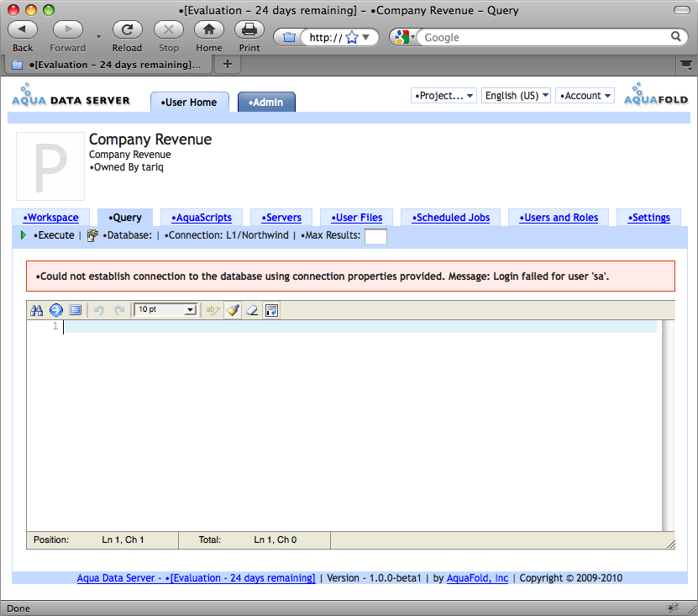Open the Scheduled Jobs tab
The image size is (698, 616).
450,218
